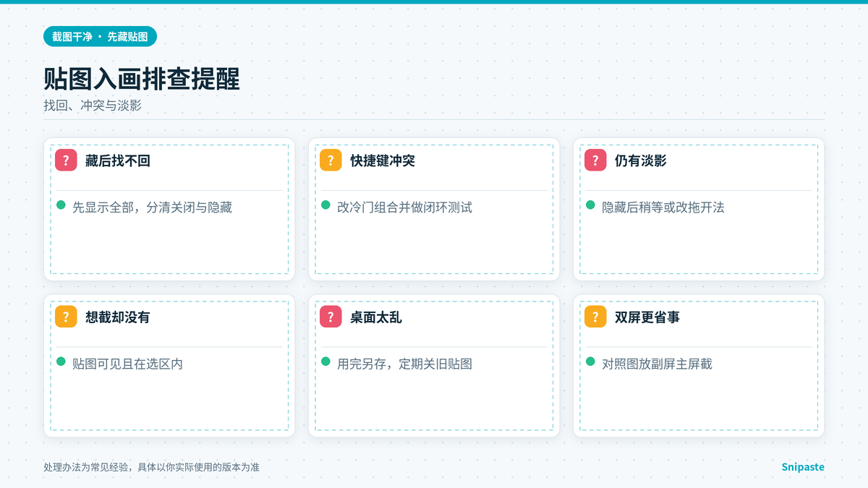
Task: Select the card heading 快捷键冲突
Action: tap(383, 160)
